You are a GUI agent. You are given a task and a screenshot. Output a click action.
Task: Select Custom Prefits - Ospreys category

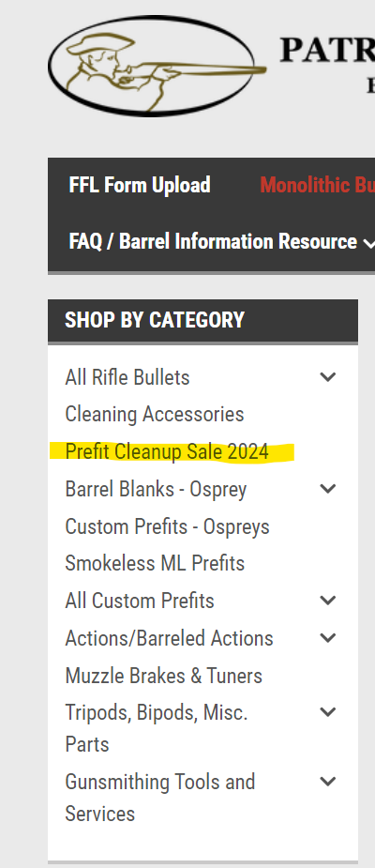point(167,526)
